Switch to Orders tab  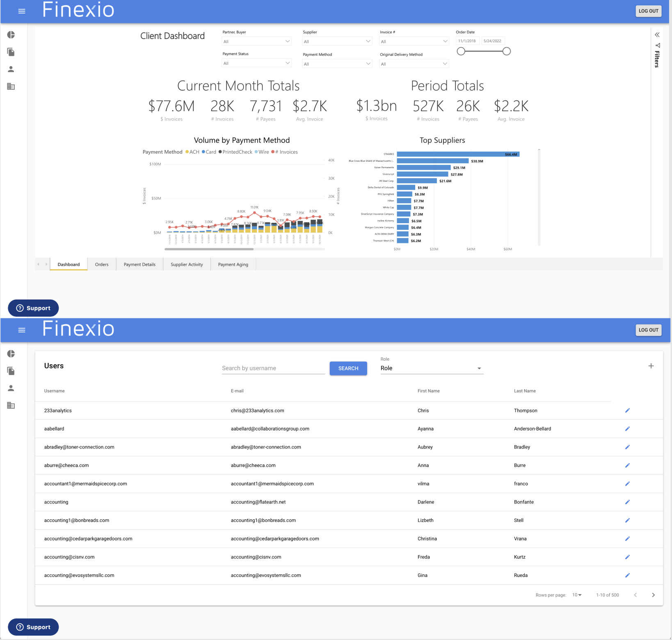coord(102,265)
